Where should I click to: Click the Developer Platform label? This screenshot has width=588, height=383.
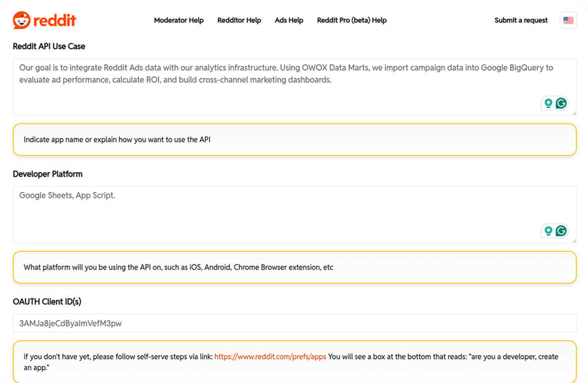[x=47, y=174]
